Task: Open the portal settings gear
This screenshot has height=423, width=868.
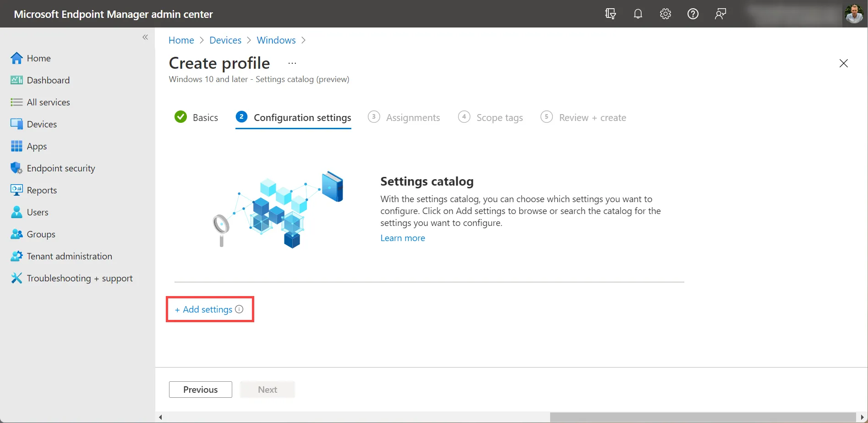Action: pos(665,14)
